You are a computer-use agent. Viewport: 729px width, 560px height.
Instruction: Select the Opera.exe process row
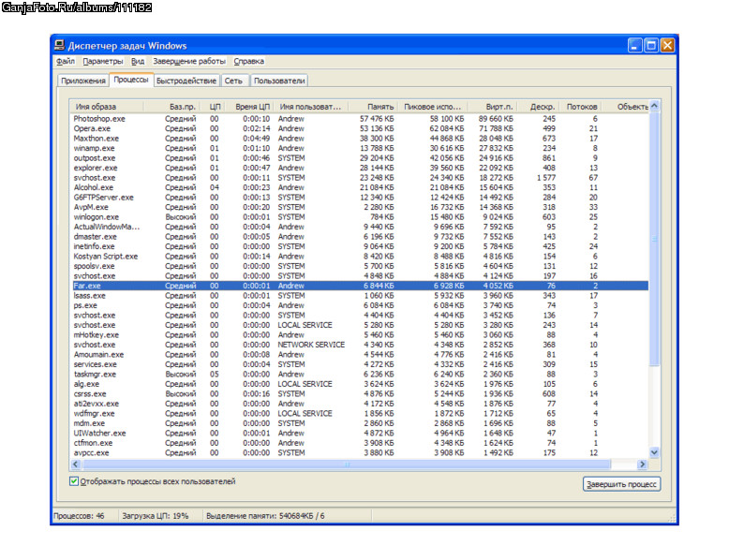(x=360, y=128)
